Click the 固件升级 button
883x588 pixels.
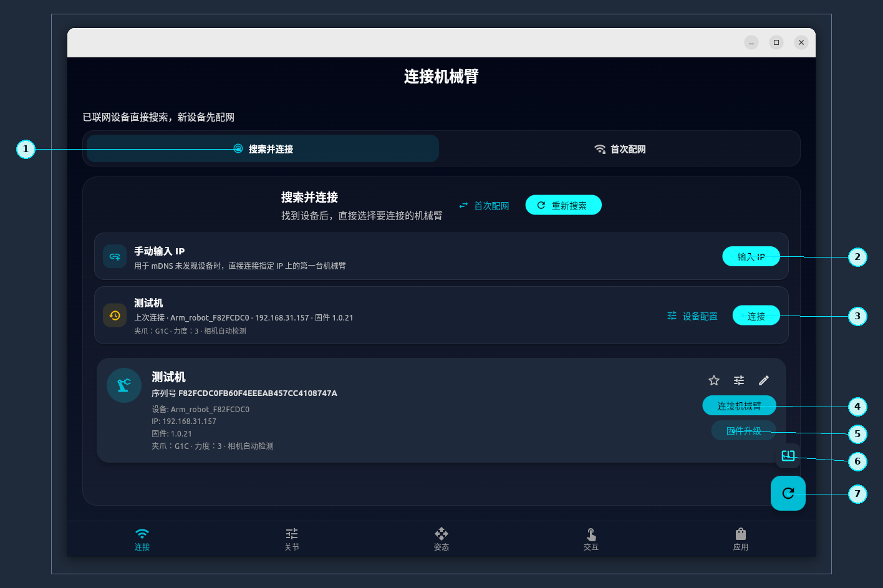(743, 430)
